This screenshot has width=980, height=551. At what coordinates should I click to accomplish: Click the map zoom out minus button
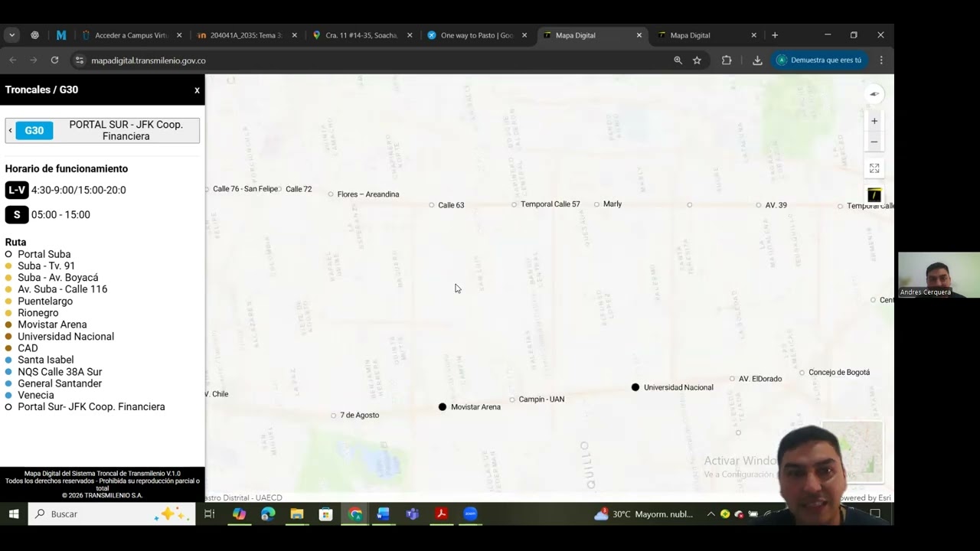tap(874, 142)
